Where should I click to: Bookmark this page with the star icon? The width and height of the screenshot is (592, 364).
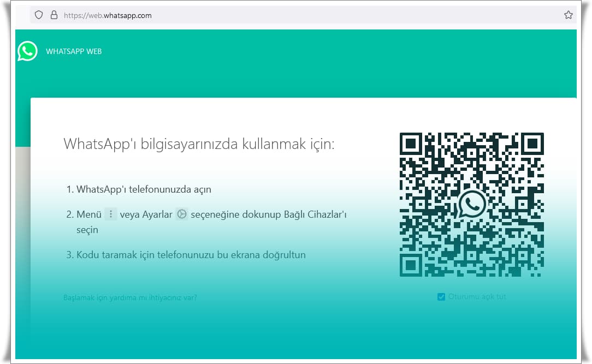click(568, 15)
